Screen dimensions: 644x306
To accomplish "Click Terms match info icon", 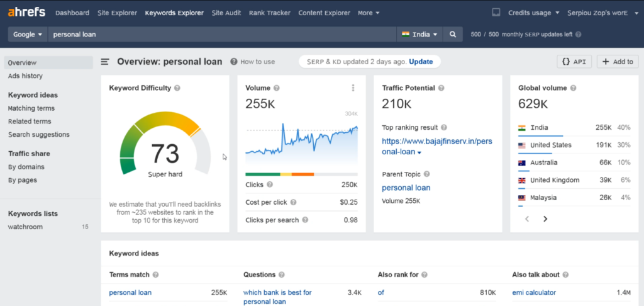I will 156,275.
